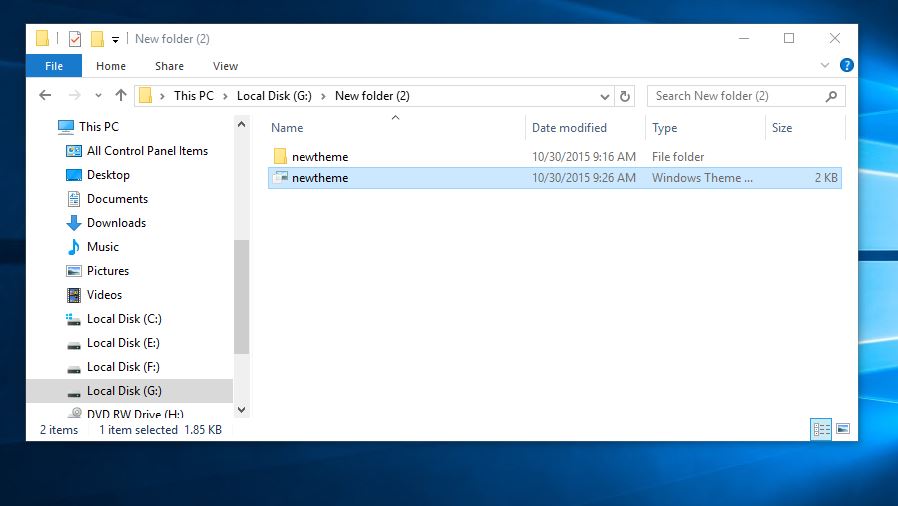898x506 pixels.
Task: Select the newtheme File folder row
Action: [554, 157]
